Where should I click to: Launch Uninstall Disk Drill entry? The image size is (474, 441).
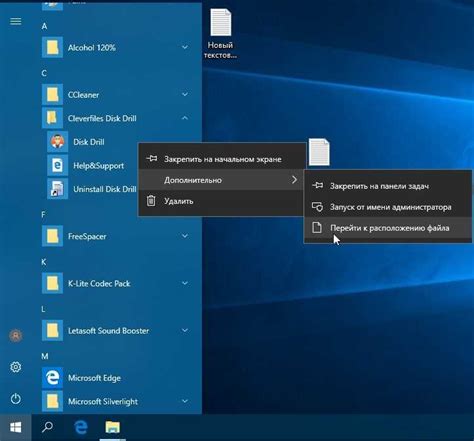pyautogui.click(x=92, y=189)
